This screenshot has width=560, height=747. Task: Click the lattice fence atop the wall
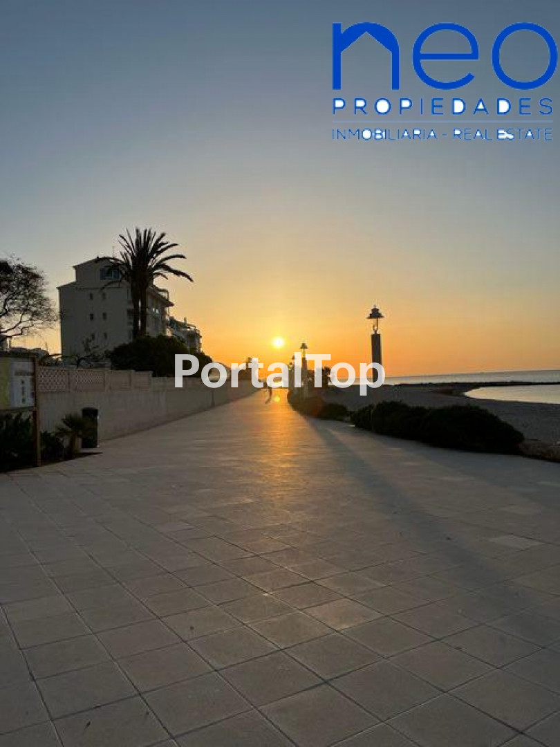click(x=104, y=379)
